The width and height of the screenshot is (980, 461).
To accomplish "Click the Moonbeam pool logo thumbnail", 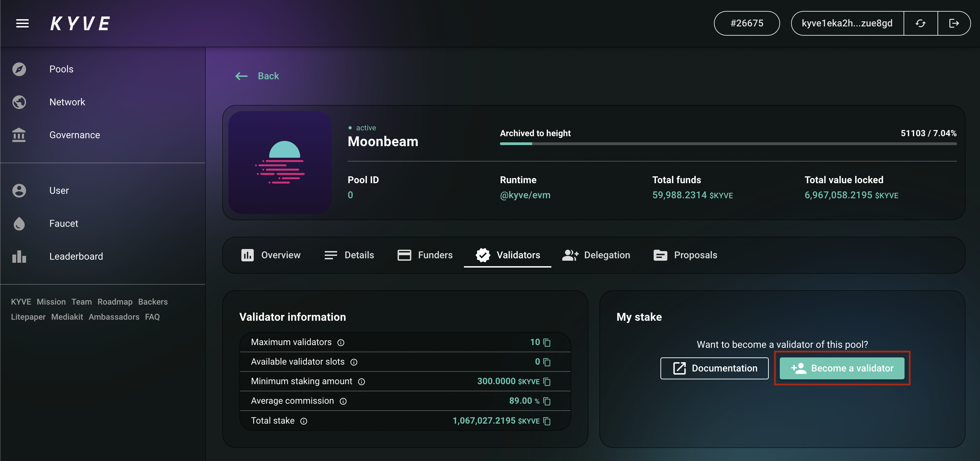I will [279, 163].
